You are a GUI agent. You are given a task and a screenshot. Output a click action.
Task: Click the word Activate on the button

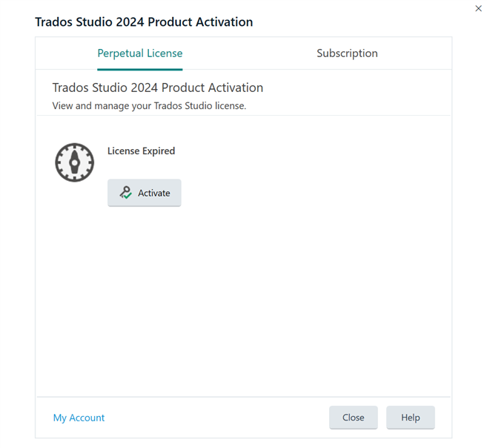(154, 194)
